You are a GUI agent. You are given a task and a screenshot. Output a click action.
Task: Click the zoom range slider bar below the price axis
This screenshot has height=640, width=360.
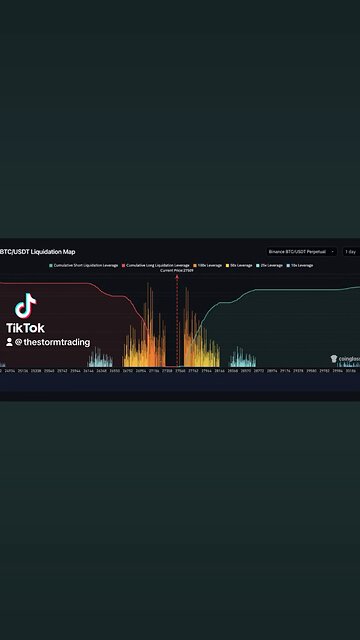180,383
